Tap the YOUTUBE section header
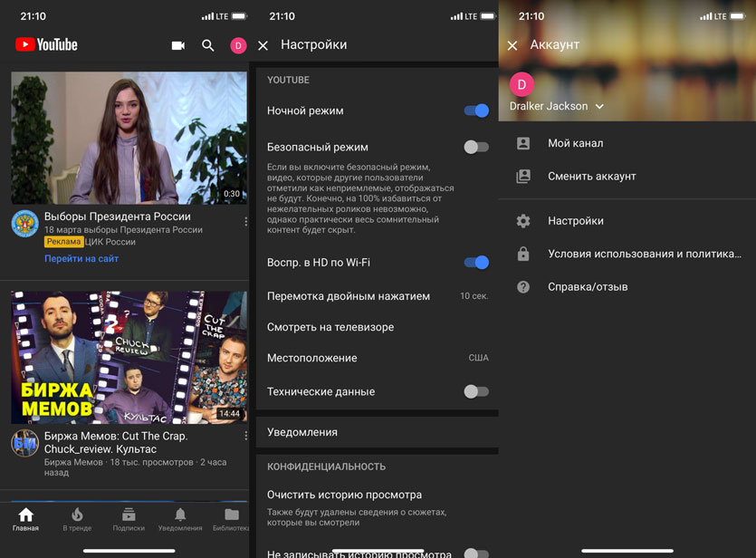756x558 pixels. point(288,80)
